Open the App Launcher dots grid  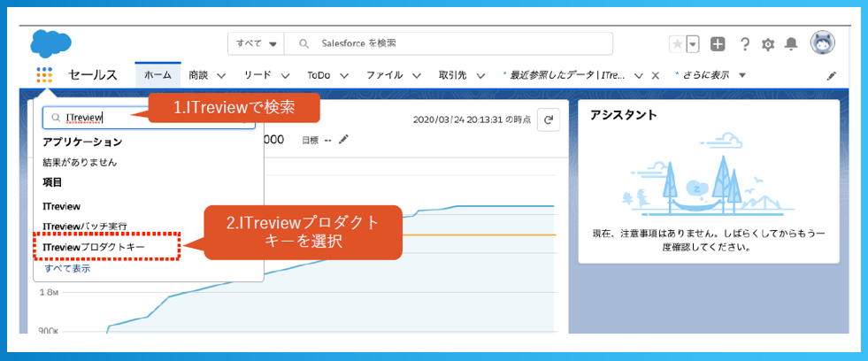point(44,74)
